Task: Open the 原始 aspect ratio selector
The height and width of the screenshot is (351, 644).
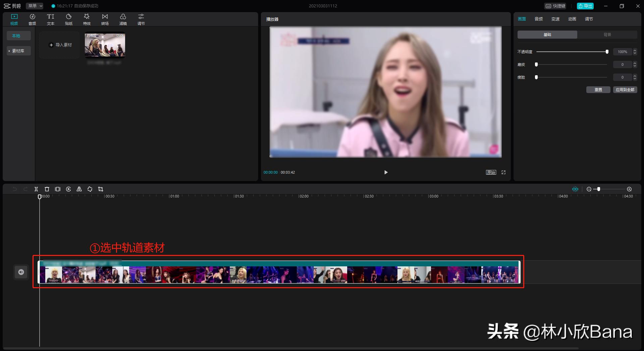Action: 491,172
